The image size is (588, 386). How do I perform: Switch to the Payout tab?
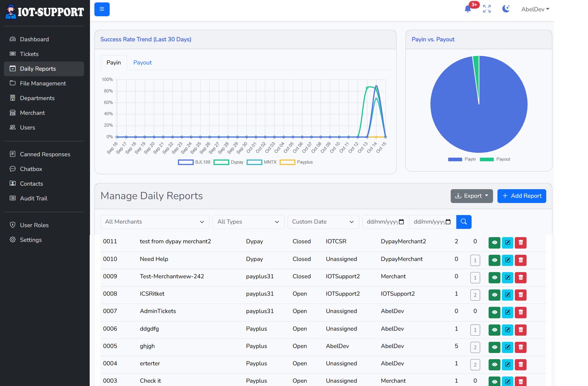click(x=142, y=62)
